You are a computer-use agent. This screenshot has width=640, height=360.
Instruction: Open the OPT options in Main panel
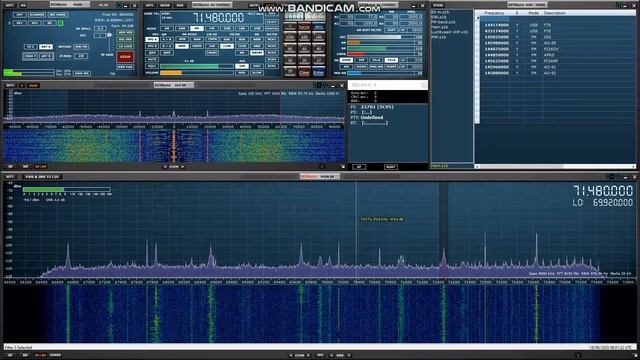point(20,15)
